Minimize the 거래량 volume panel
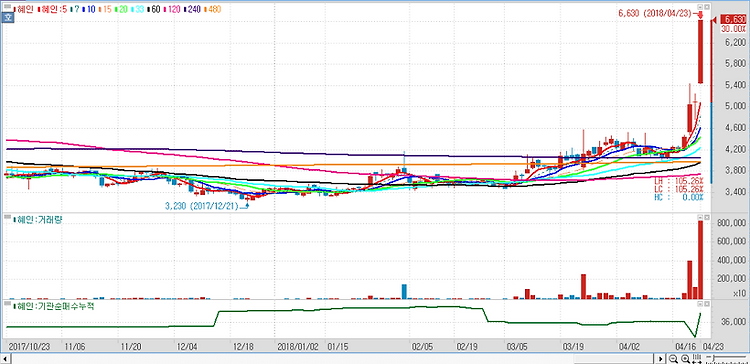Screen dimensions: 750x364 (699, 217)
